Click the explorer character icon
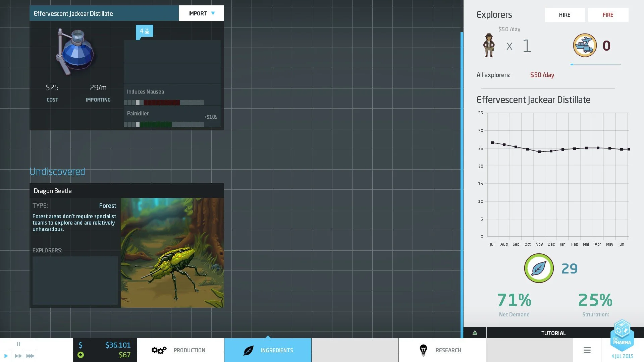The image size is (644, 362). click(x=489, y=45)
